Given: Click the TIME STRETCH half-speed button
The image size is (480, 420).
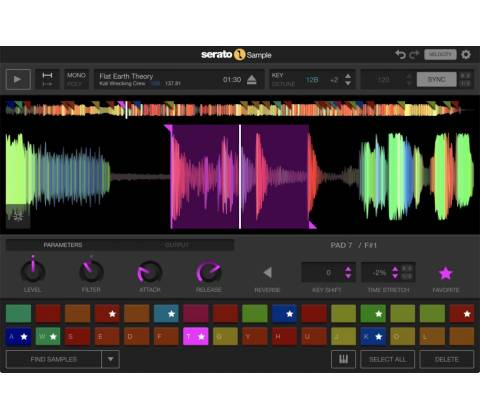Looking at the screenshot, I should click(x=407, y=276).
